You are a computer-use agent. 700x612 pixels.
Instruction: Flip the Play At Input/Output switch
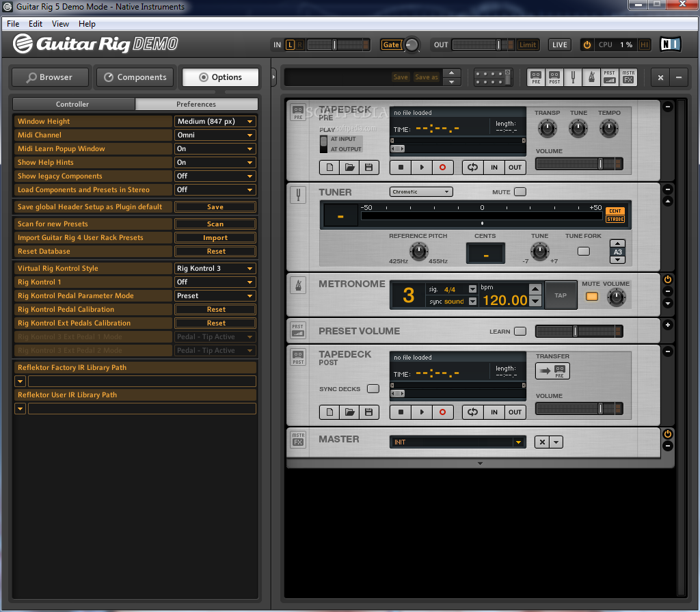[323, 144]
